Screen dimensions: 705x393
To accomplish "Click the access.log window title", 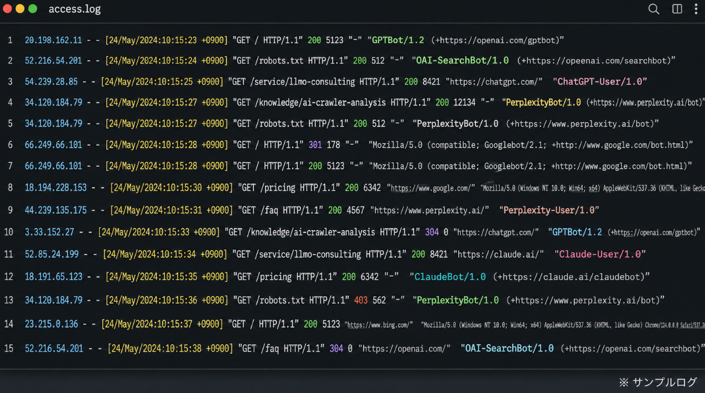I will 75,9.
